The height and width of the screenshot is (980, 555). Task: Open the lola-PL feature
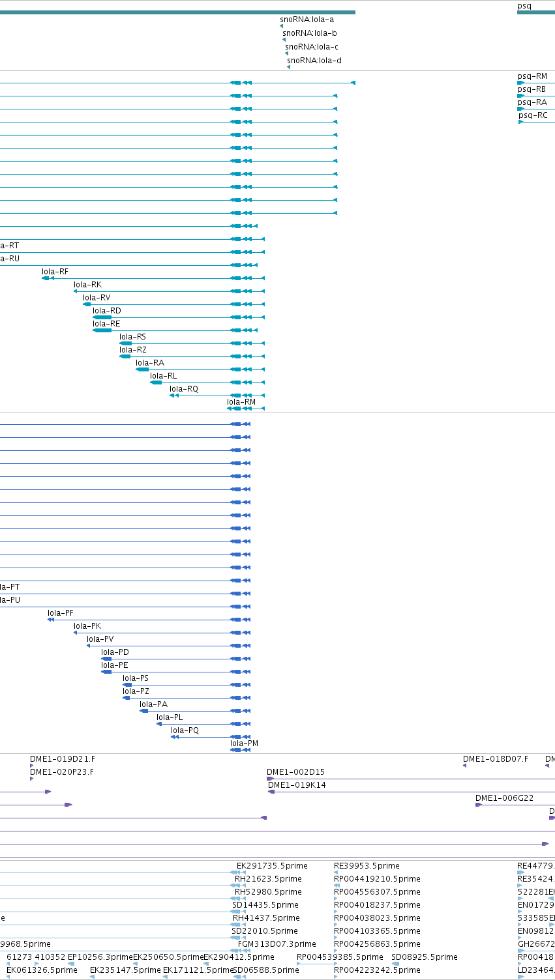(170, 717)
